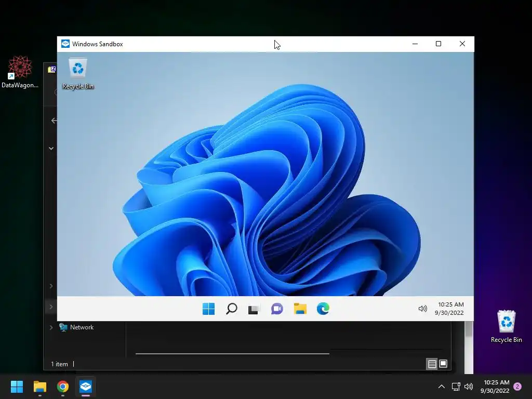This screenshot has height=399, width=532.
Task: Switch Explorer to large icons view
Action: [443, 364]
